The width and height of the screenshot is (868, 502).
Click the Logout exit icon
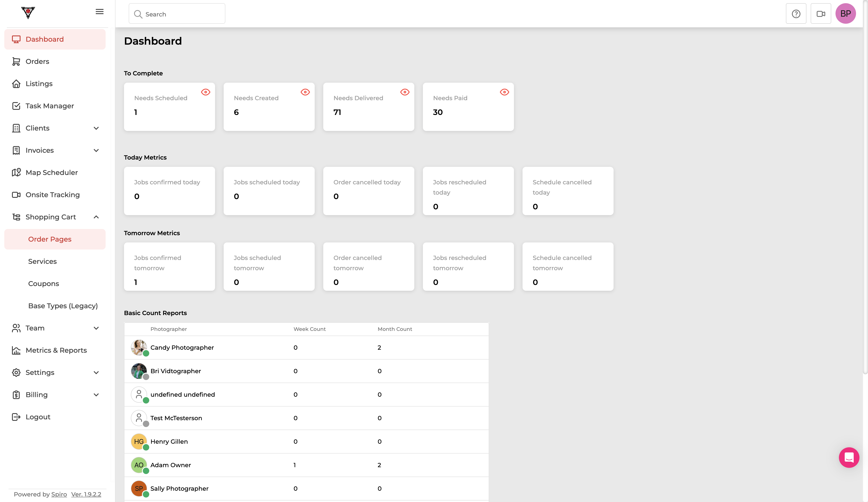[16, 417]
